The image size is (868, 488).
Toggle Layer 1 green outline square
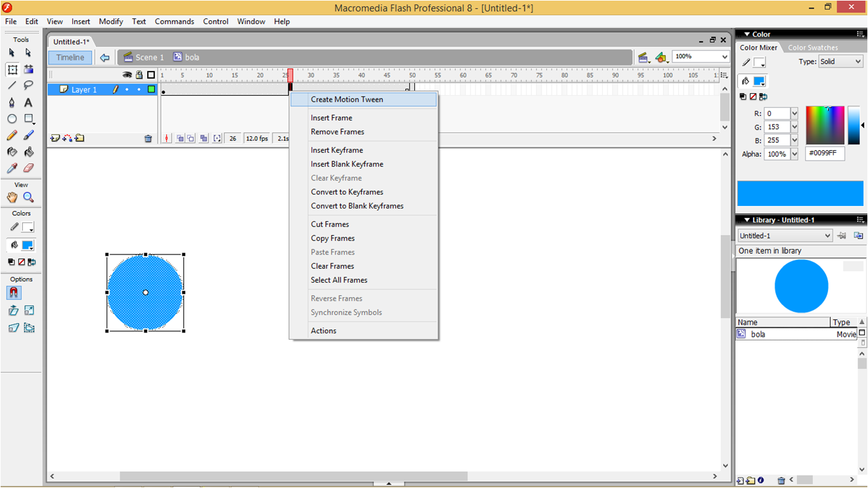coord(151,89)
